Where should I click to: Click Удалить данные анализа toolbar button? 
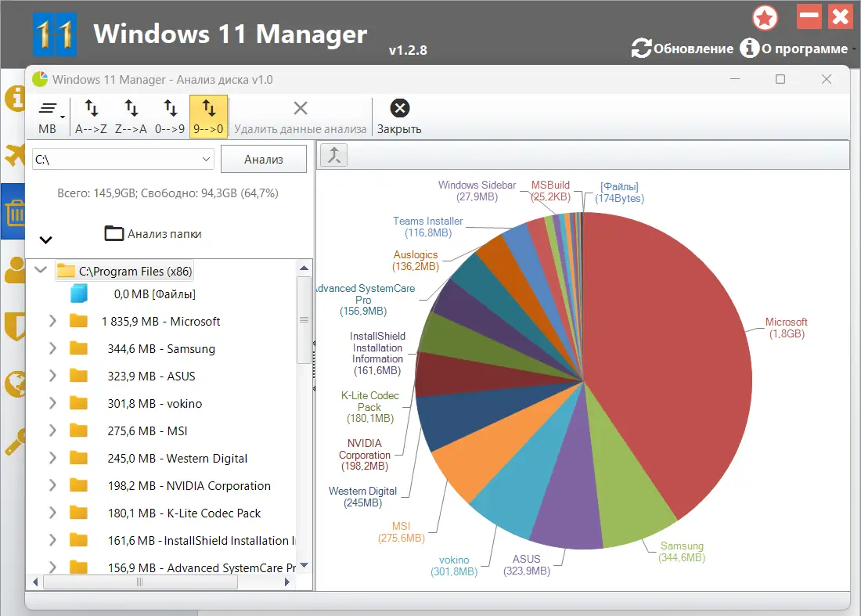coord(300,117)
